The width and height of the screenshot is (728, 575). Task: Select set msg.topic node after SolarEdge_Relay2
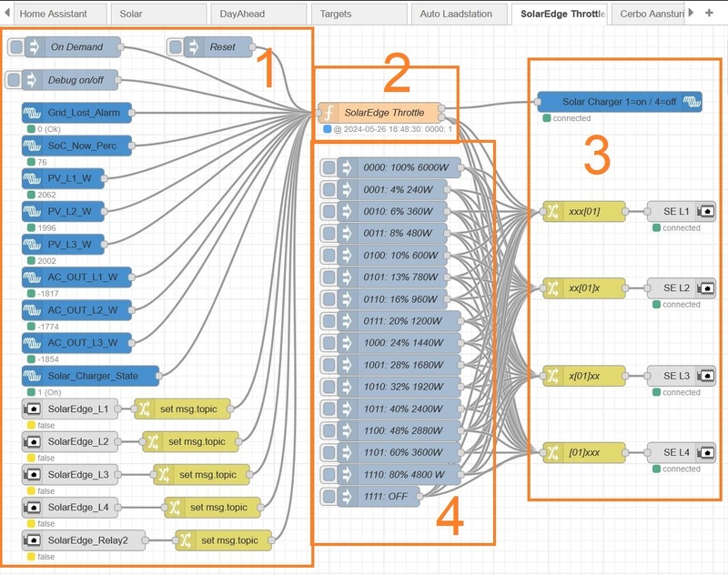click(x=224, y=540)
